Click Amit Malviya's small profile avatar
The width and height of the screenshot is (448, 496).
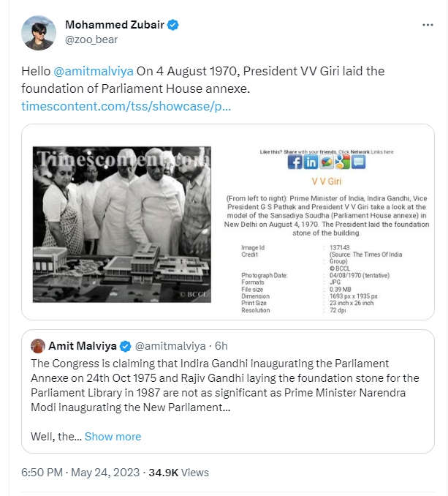click(37, 345)
